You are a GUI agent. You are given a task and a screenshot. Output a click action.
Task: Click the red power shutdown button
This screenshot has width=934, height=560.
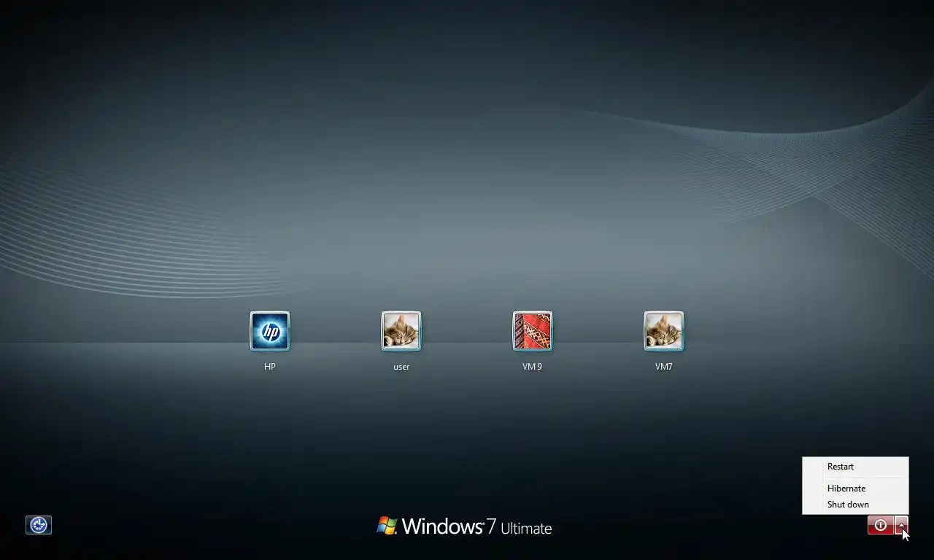tap(881, 525)
